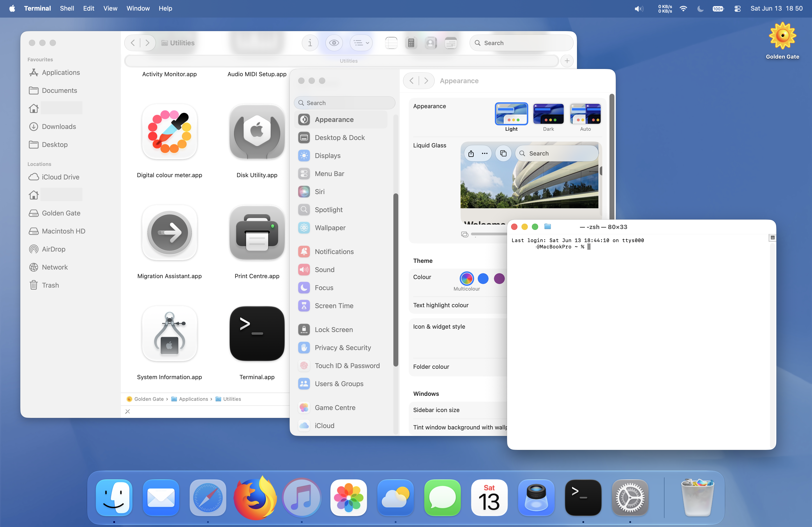The image size is (812, 527).
Task: Click the System Settings search field
Action: 344,103
